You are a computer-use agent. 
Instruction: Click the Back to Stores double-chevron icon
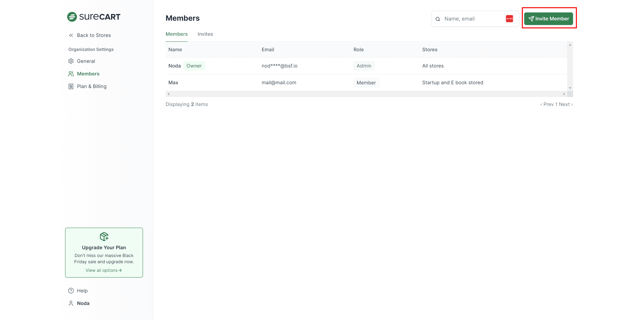71,35
